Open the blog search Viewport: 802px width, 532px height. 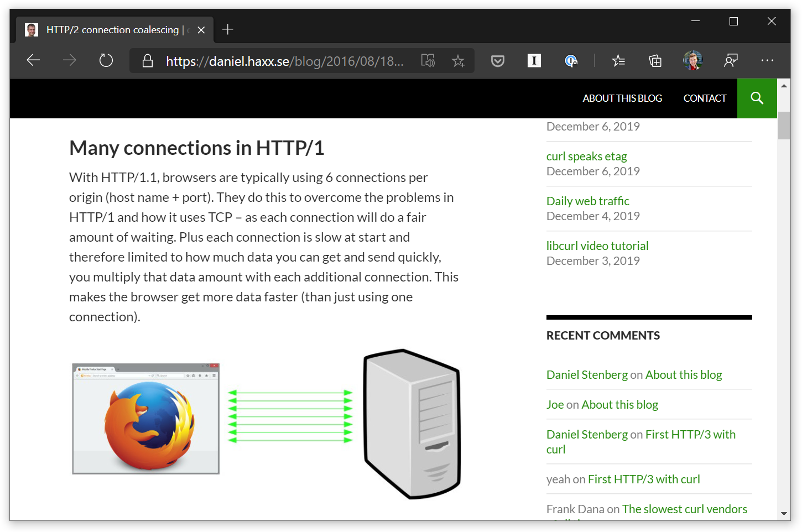pyautogui.click(x=757, y=98)
